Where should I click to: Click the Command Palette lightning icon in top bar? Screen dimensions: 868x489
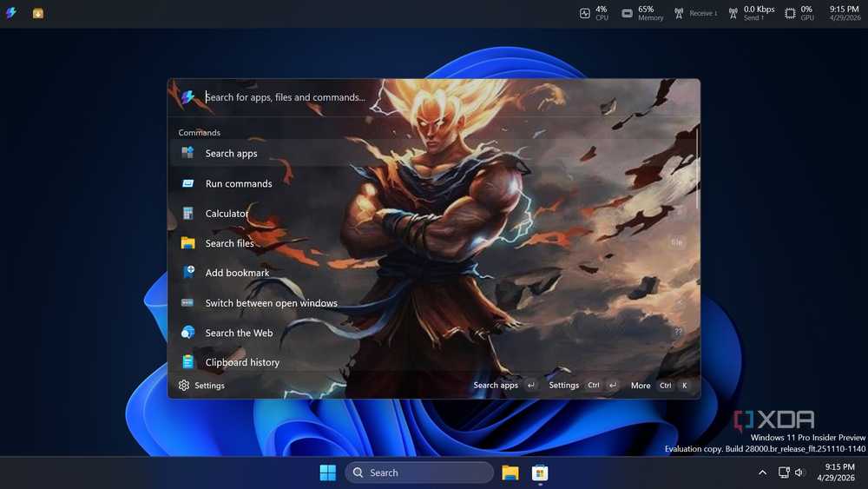(x=11, y=13)
